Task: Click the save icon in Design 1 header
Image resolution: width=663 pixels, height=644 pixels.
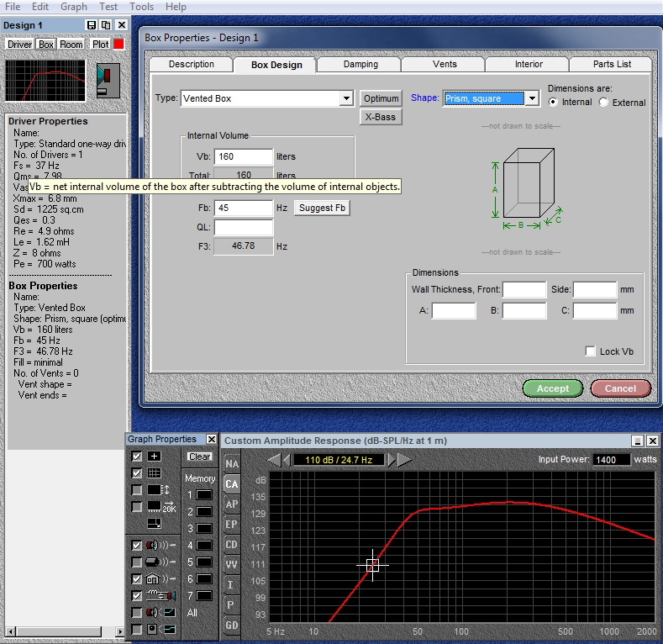Action: 92,25
